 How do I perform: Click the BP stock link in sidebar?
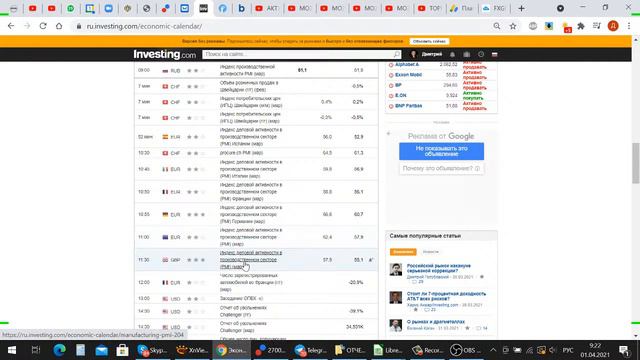coord(398,85)
